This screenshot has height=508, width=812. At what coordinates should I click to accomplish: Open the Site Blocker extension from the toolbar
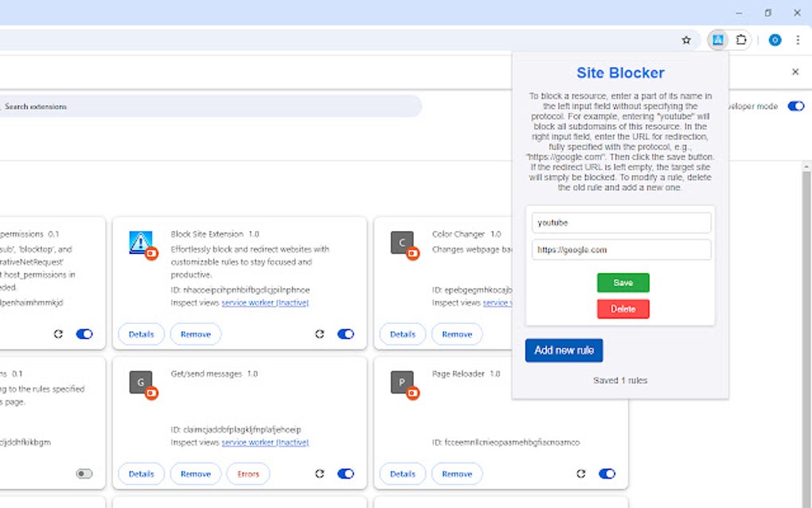[x=719, y=40]
